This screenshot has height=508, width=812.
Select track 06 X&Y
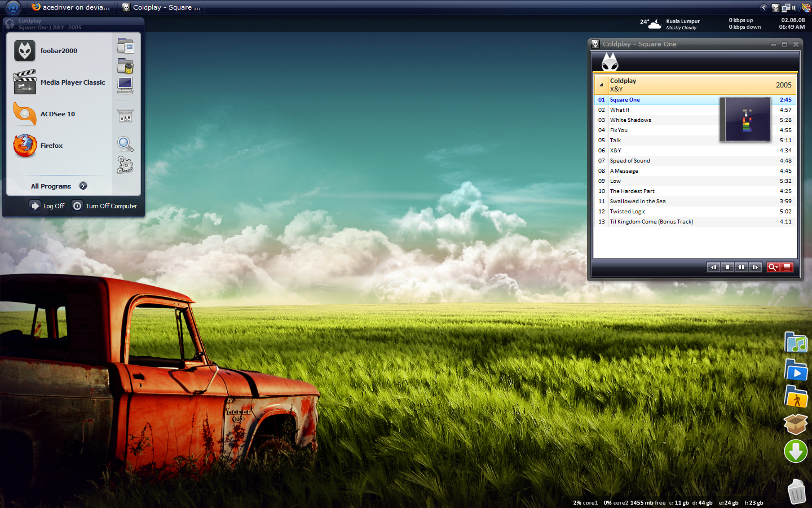point(695,151)
